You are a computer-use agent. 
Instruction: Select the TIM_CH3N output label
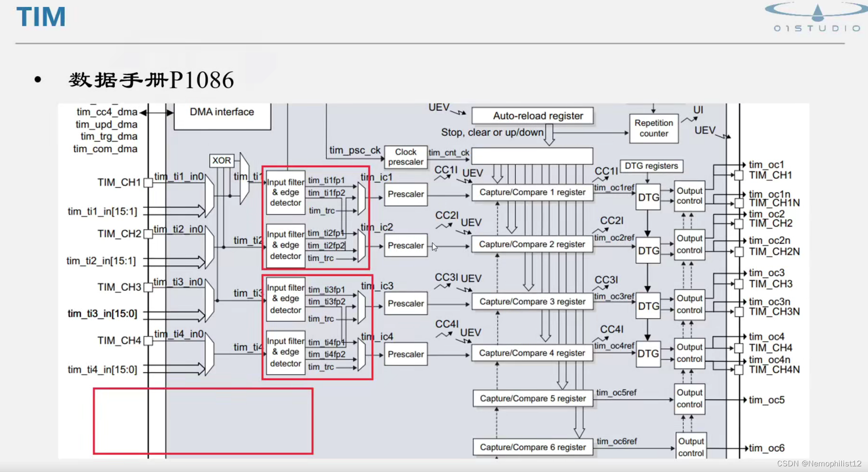coord(775,312)
